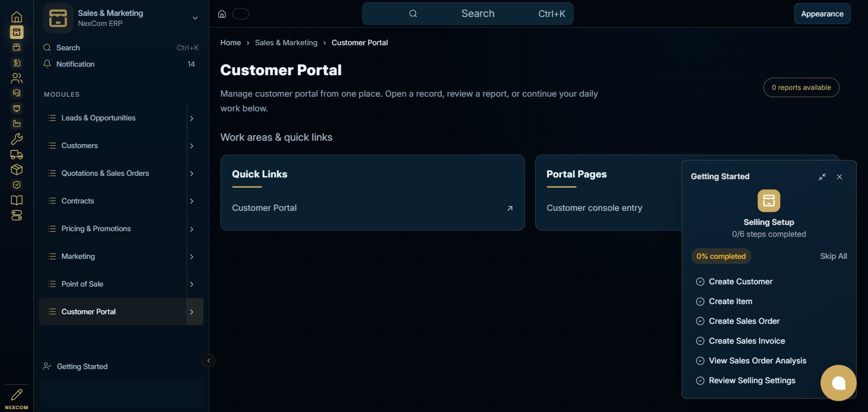Check the Create Customer step circle
Viewport: 868px width, 412px height.
pos(700,281)
